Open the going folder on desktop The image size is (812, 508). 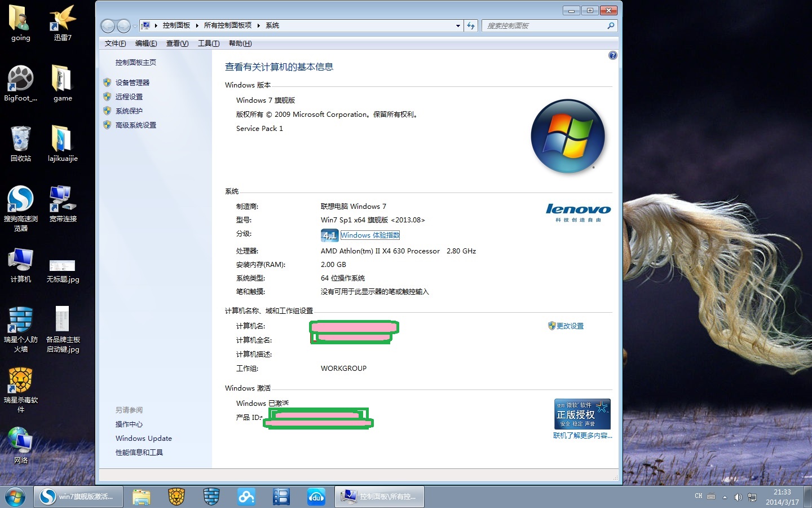tap(20, 23)
